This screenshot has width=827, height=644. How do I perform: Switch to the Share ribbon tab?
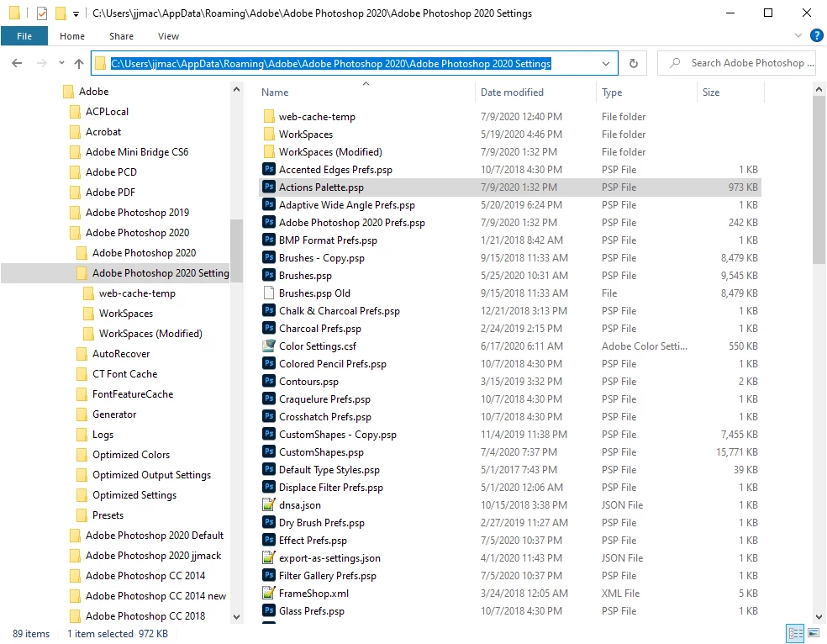tap(121, 36)
